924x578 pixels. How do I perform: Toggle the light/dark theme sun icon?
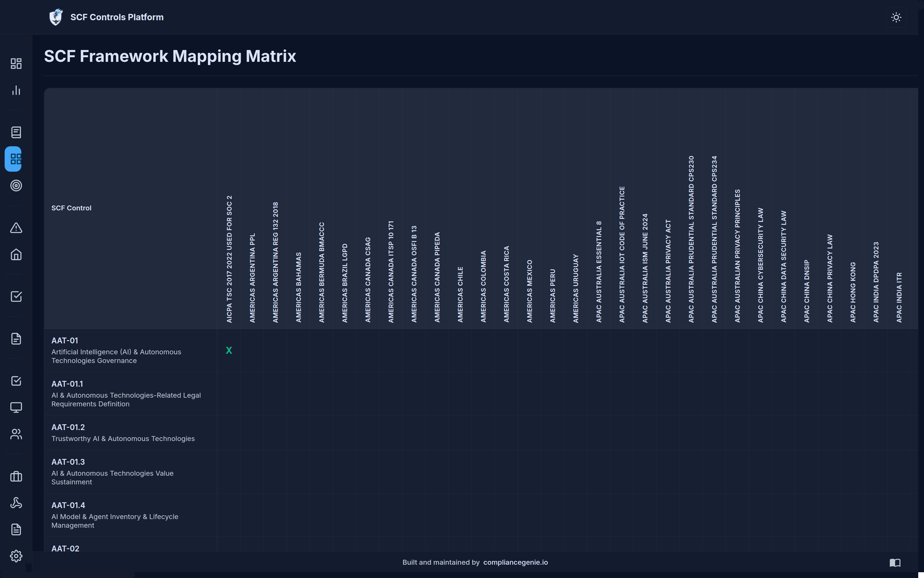coord(896,17)
